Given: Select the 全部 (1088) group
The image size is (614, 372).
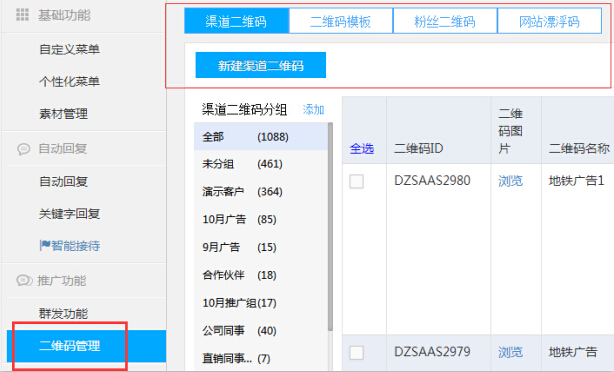Looking at the screenshot, I should [261, 137].
